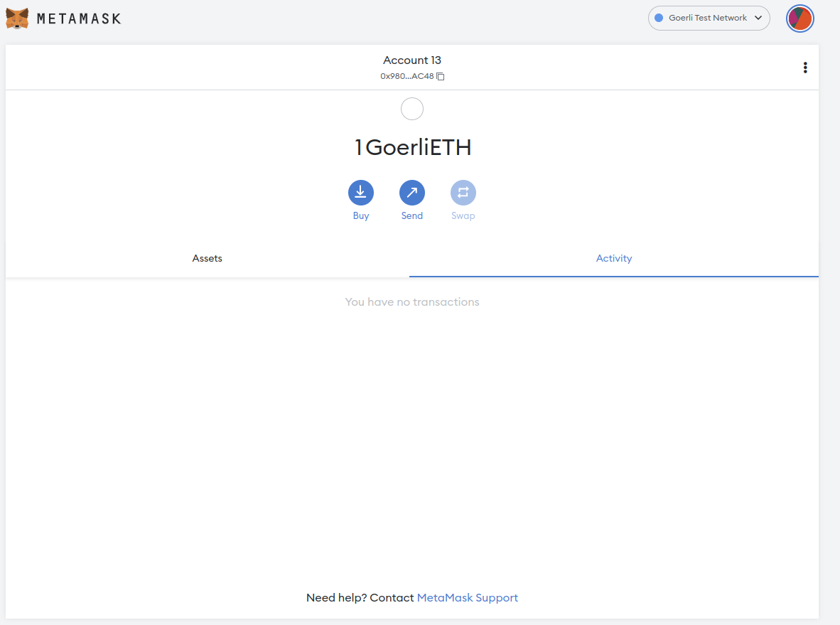This screenshot has height=625, width=840.
Task: Click the 1 GoerliETH balance
Action: coord(412,147)
